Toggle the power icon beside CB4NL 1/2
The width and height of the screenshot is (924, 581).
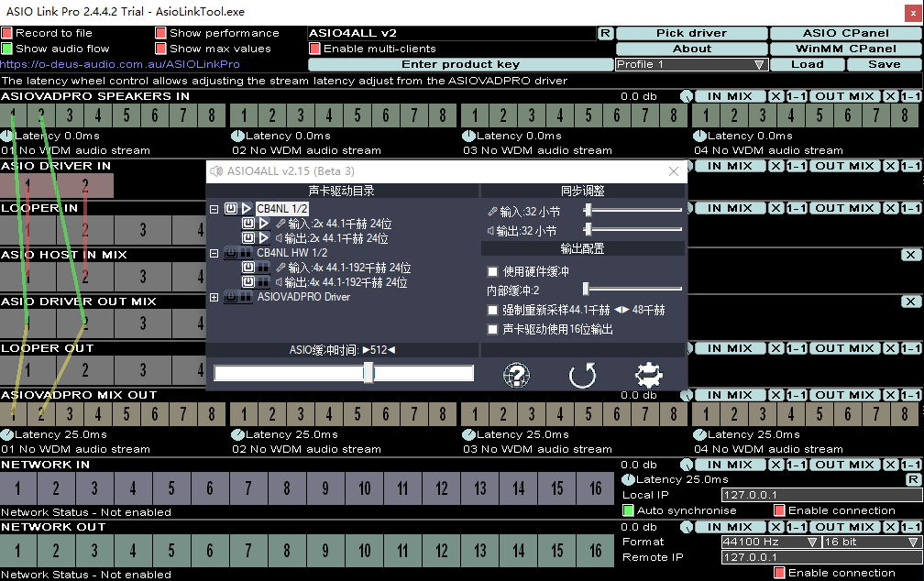coord(231,209)
